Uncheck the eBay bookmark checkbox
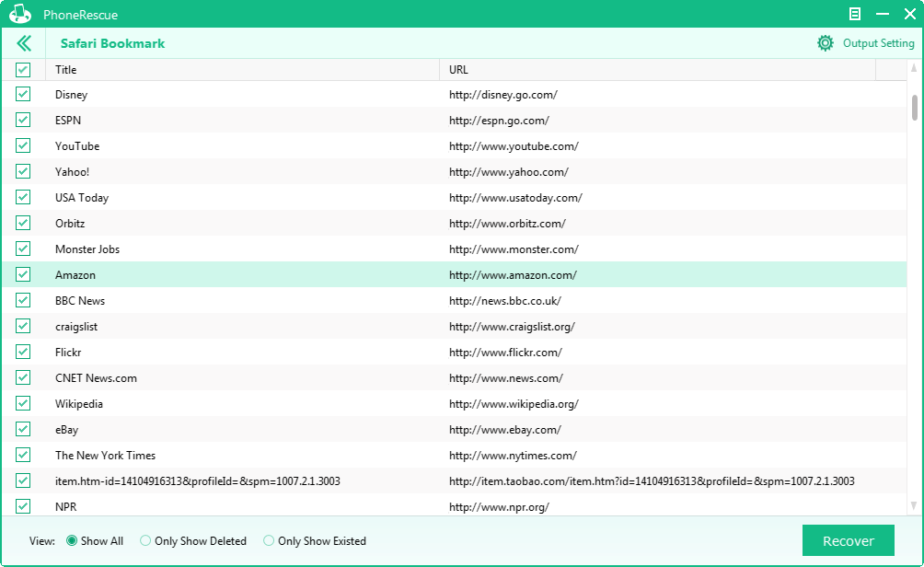924x567 pixels. click(23, 430)
